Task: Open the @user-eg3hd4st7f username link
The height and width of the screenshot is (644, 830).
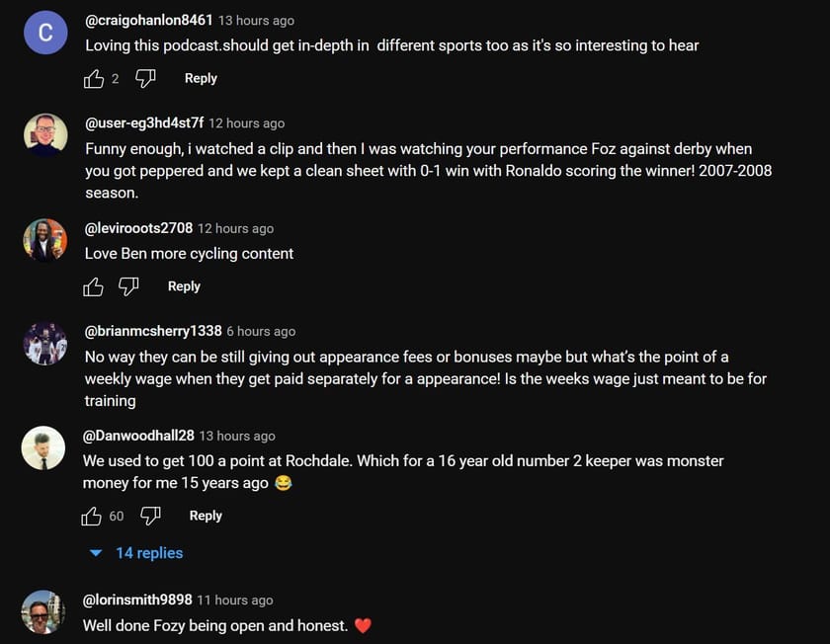Action: point(144,123)
